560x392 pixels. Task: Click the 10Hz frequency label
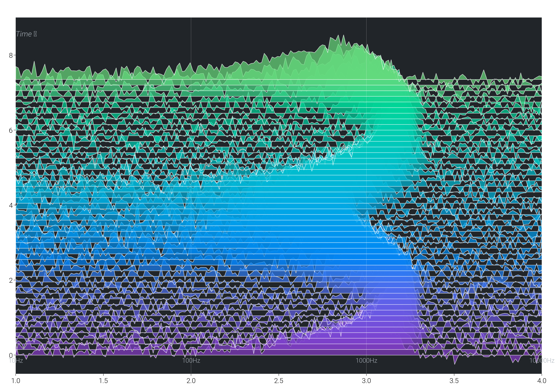[16, 361]
